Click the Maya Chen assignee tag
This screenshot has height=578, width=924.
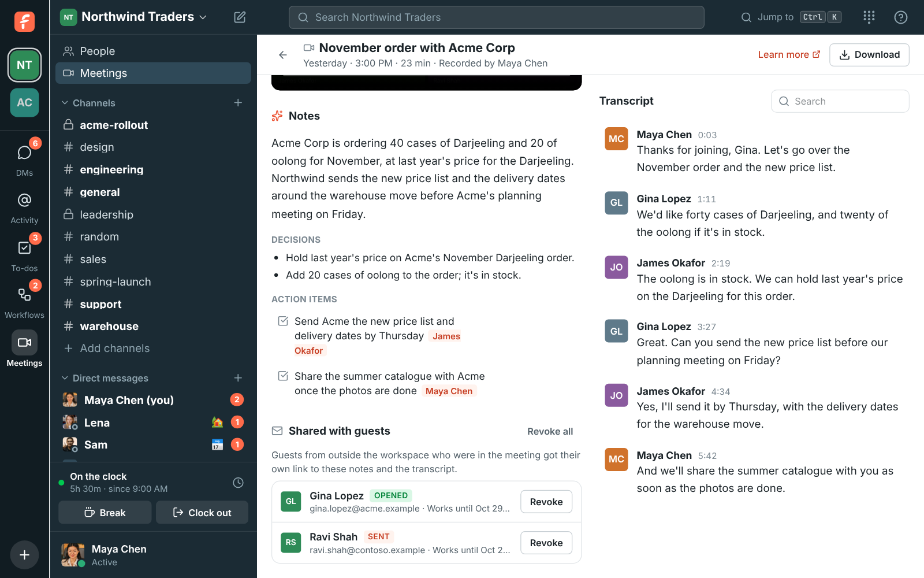pos(449,391)
